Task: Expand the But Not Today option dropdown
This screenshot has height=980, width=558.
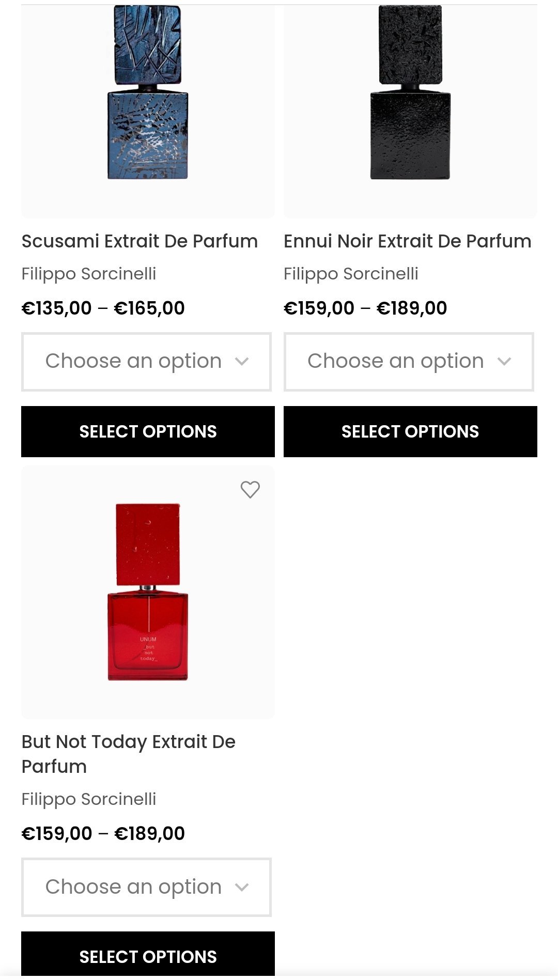Action: tap(146, 887)
